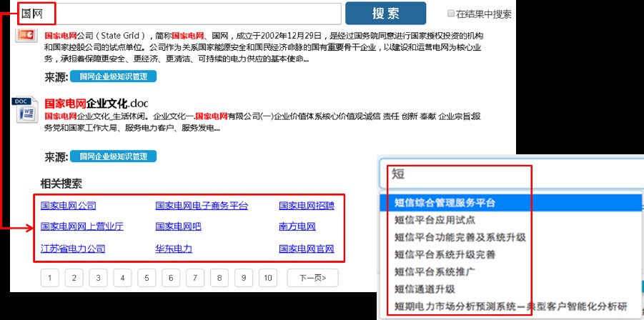The image size is (644, 320).
Task: Open the 国家电网企业文化.doc result title
Action: click(96, 104)
